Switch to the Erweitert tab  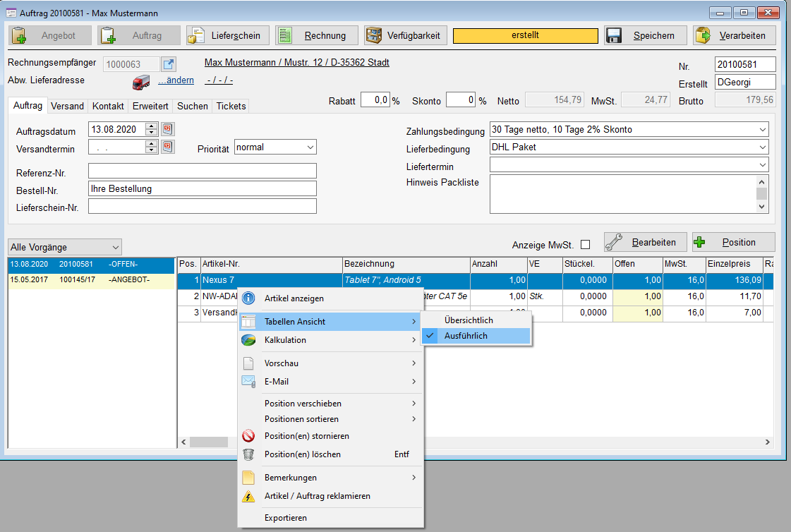click(x=150, y=106)
